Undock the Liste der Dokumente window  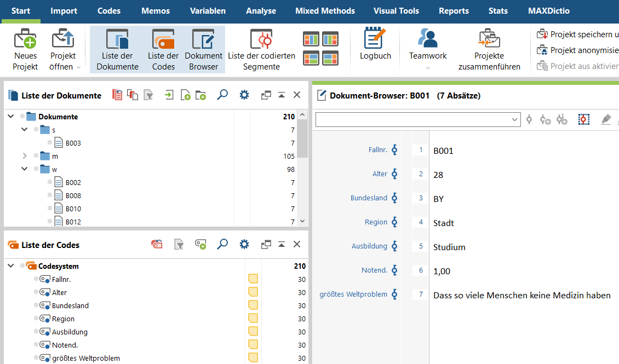click(x=266, y=95)
